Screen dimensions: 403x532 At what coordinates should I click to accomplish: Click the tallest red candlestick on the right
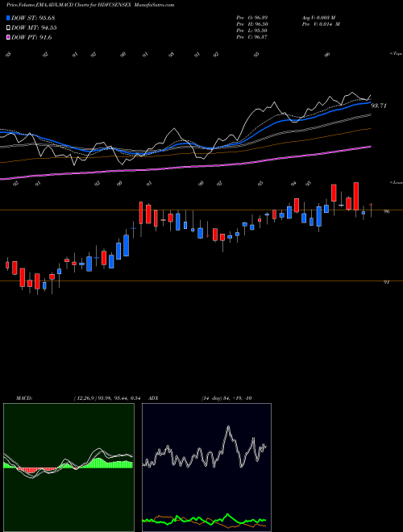click(355, 196)
